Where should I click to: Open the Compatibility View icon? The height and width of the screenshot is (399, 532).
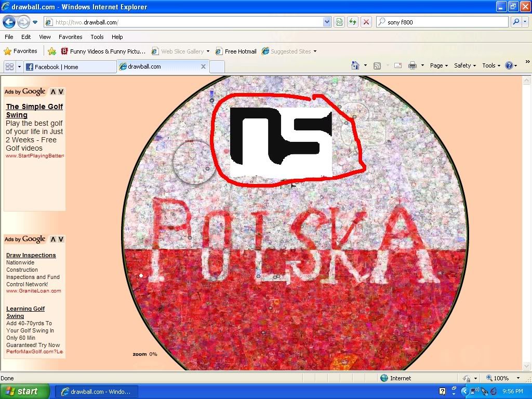pos(339,22)
